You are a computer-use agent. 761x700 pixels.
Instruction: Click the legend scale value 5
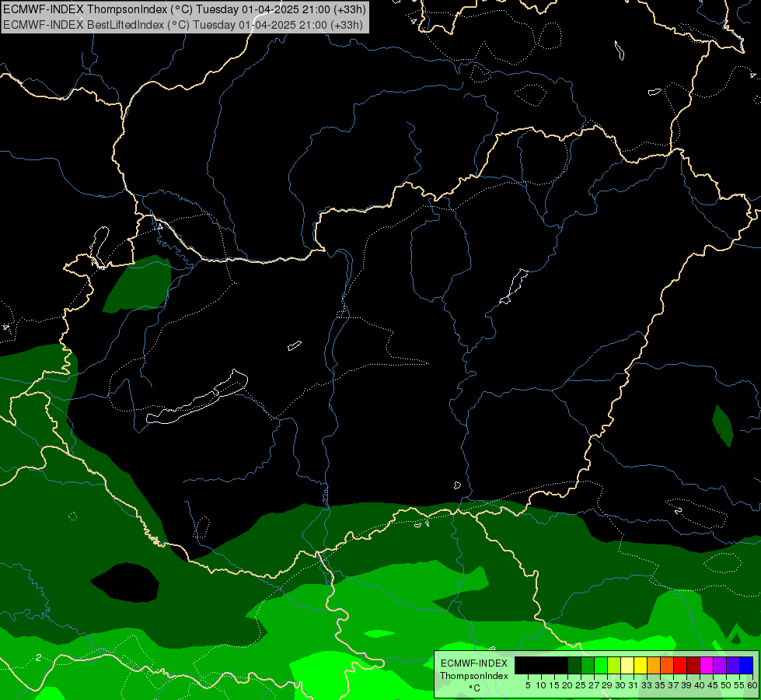click(x=528, y=685)
